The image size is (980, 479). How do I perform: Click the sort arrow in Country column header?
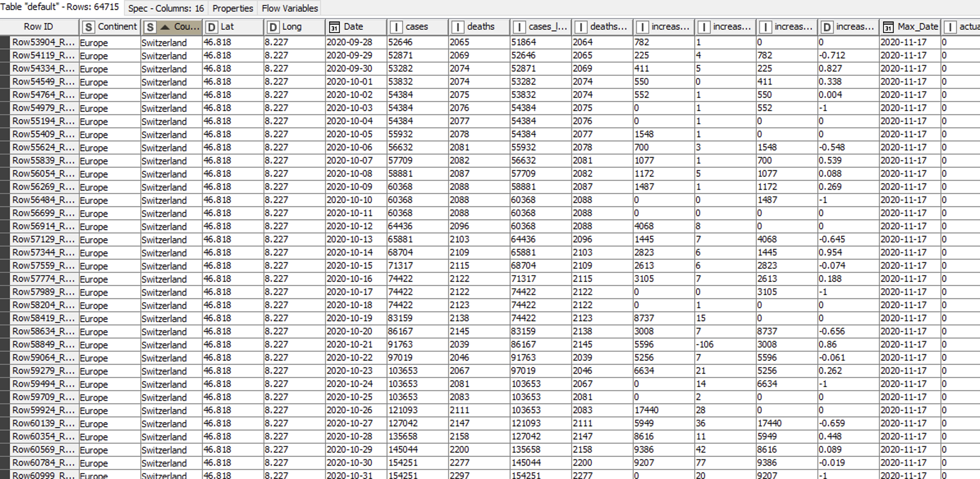(x=165, y=27)
